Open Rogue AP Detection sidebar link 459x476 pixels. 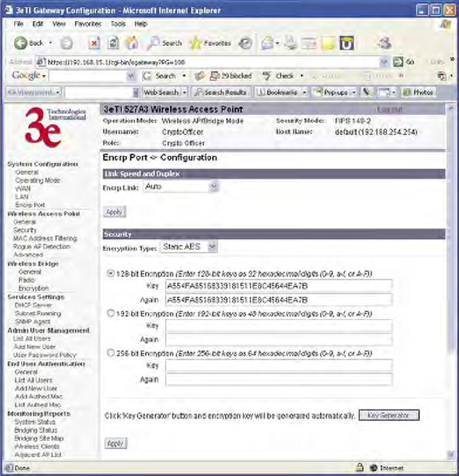(42, 247)
